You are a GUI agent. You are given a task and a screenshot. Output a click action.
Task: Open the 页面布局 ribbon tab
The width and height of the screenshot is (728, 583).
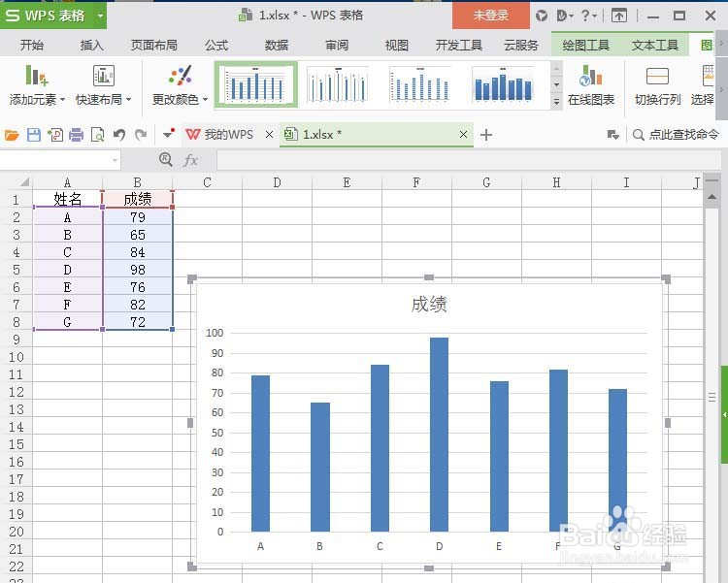click(x=154, y=45)
